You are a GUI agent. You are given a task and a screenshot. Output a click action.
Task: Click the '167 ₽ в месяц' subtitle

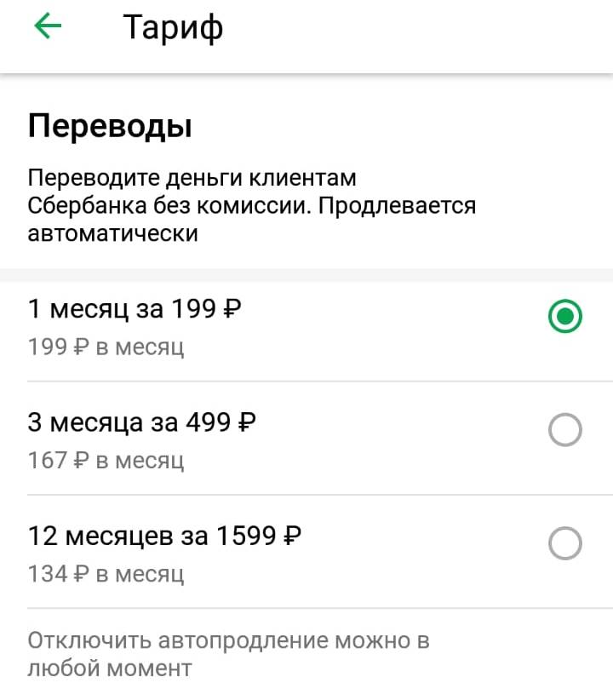[106, 461]
